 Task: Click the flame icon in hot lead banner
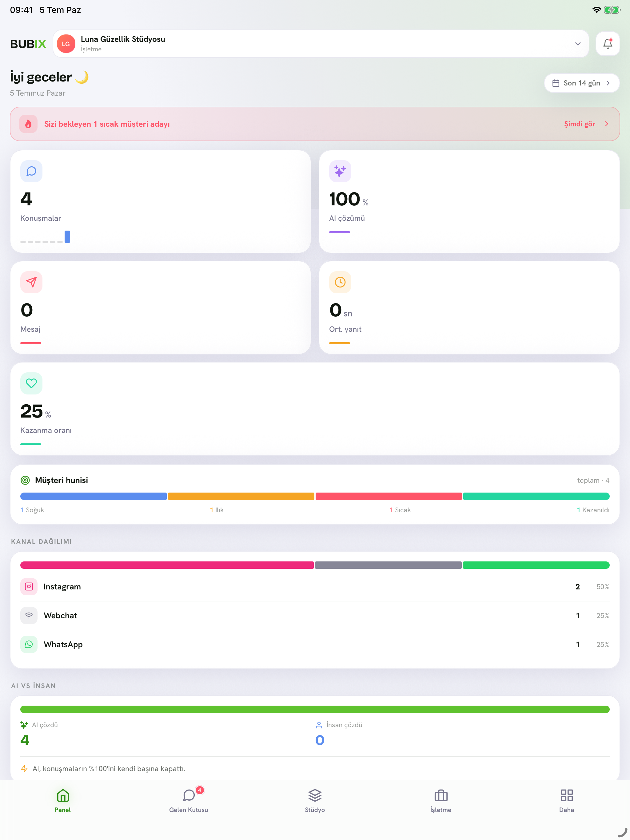29,124
